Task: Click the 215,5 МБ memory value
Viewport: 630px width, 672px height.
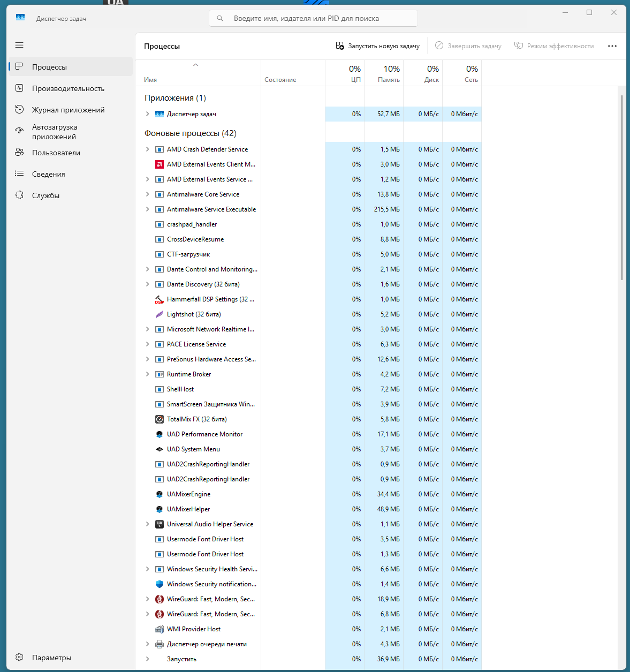Action: 387,209
